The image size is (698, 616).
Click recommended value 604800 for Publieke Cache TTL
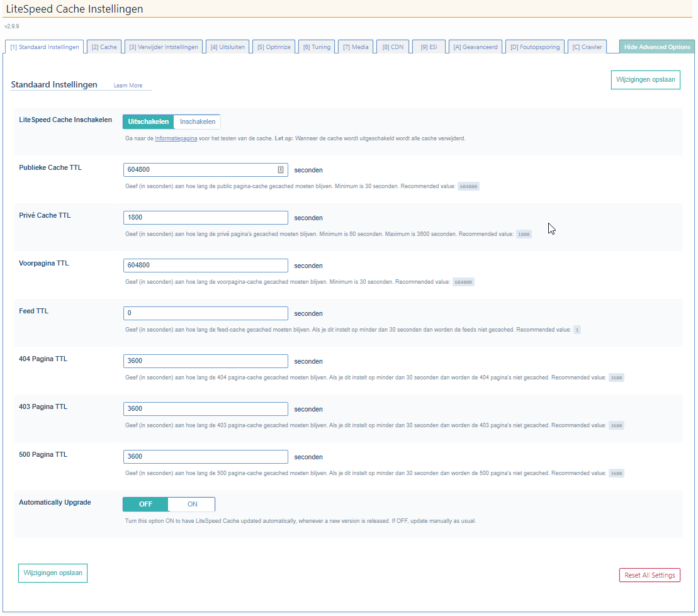tap(468, 186)
